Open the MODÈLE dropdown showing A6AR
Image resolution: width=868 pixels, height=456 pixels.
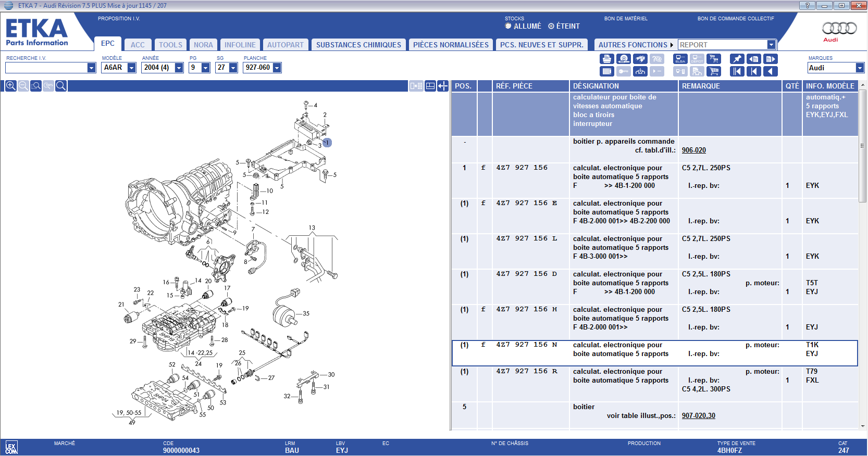[131, 68]
